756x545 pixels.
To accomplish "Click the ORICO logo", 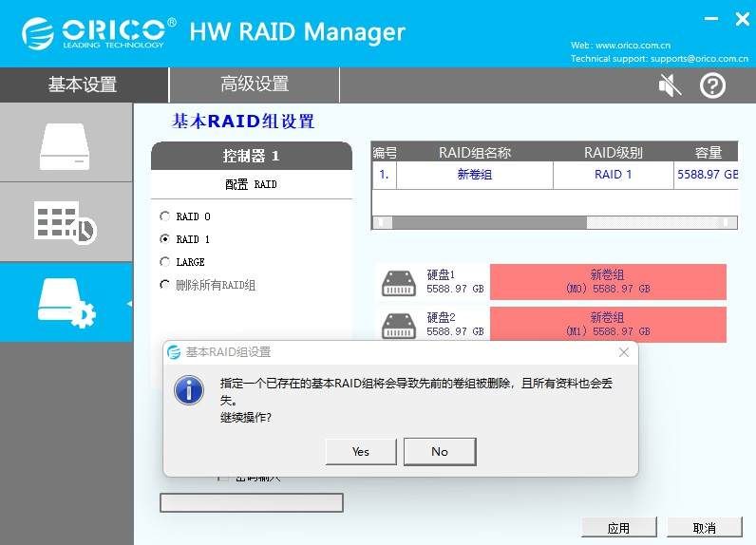I will coord(99,33).
